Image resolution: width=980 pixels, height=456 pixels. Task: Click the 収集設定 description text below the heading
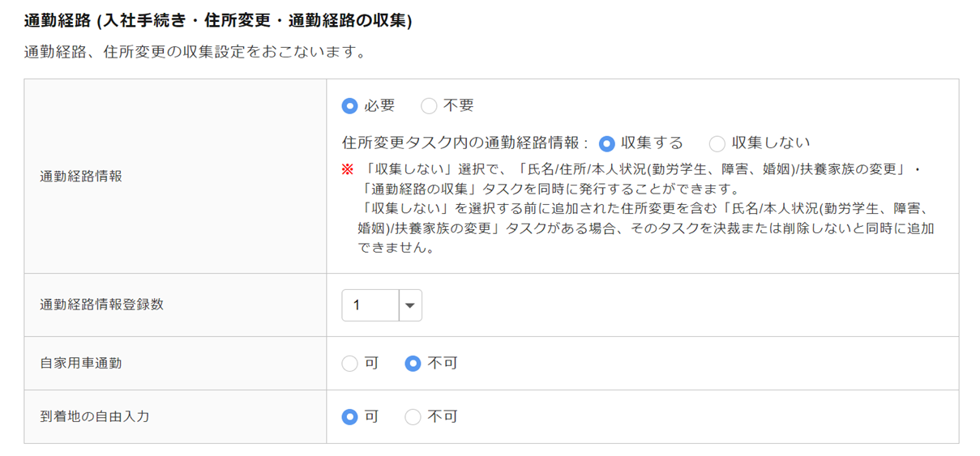point(195,53)
